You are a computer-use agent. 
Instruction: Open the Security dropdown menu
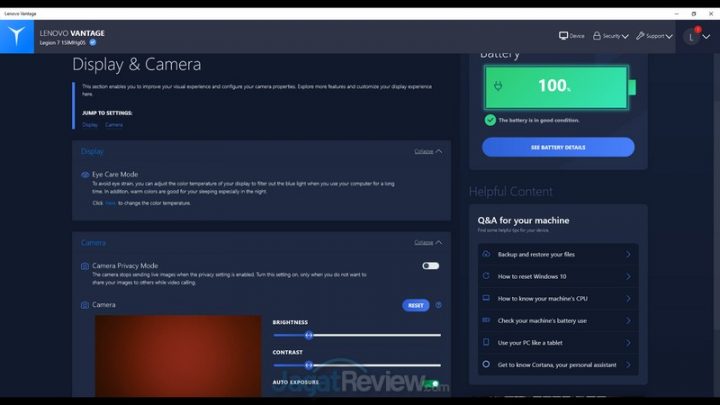coord(610,36)
